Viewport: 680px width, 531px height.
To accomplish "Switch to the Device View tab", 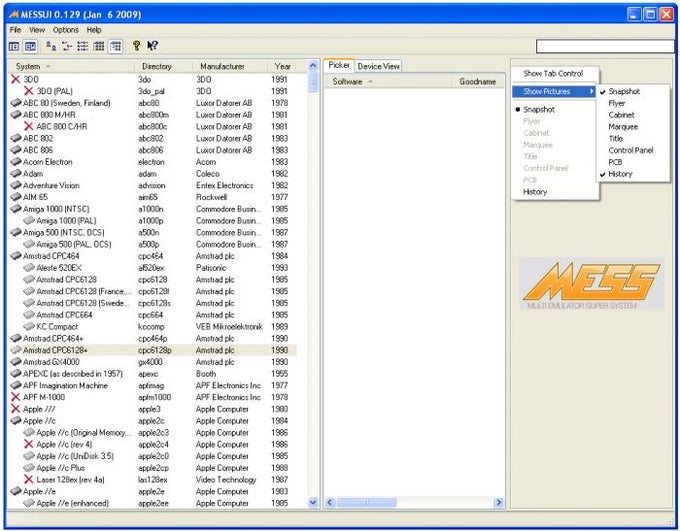I will coord(378,66).
